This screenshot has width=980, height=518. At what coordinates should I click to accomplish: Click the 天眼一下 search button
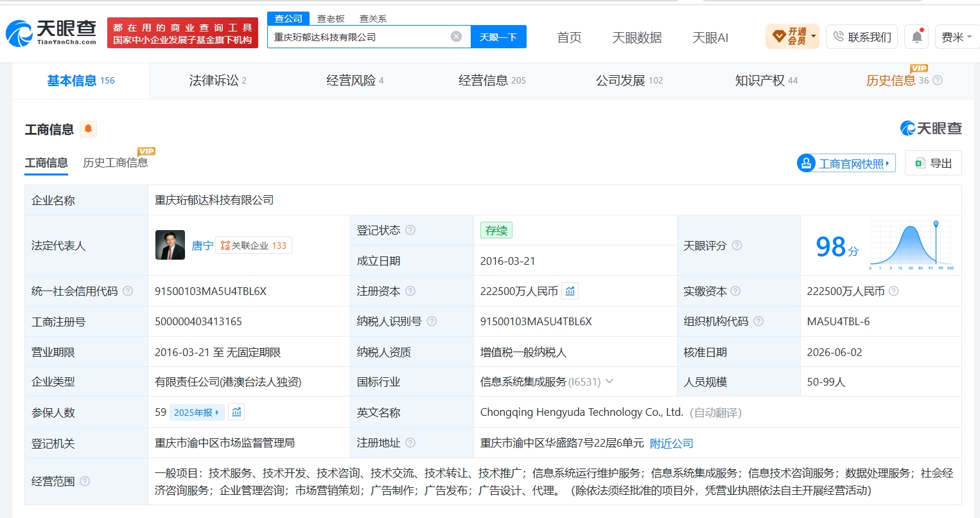(x=498, y=37)
